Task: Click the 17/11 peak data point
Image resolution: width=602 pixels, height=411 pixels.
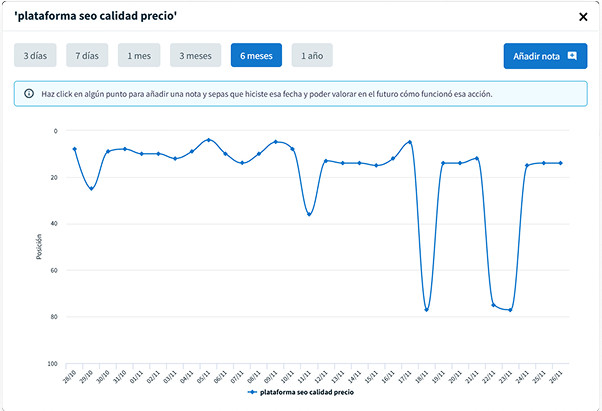Action: [409, 142]
